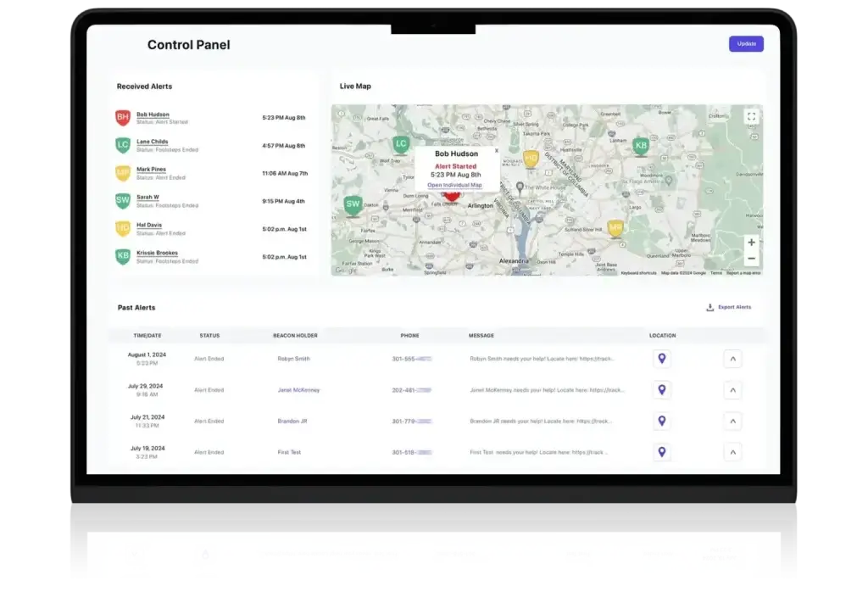
Task: Select the green LC shield icon in alerts list
Action: [x=123, y=145]
